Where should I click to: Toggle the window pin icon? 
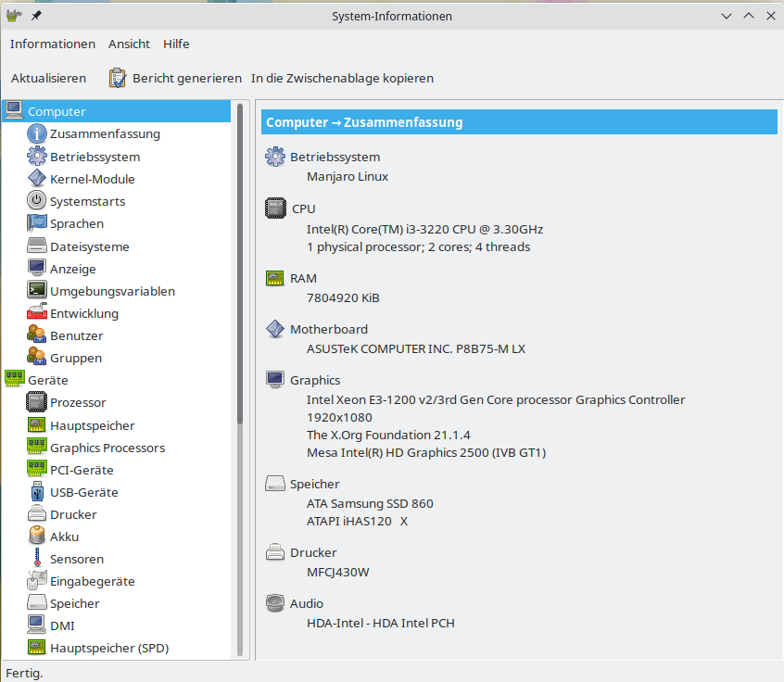33,15
